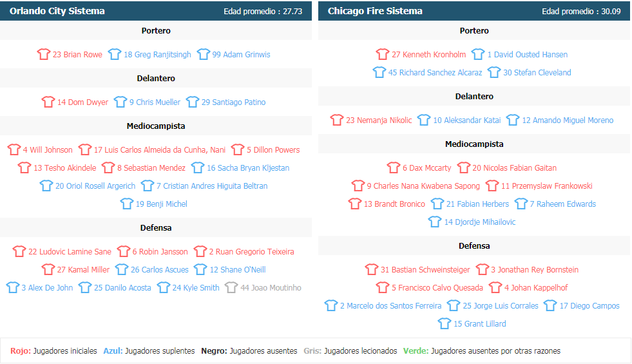Select player 20 Nicolas Fabian Gaitan
Viewport: 632px width, 364px height.
point(514,168)
